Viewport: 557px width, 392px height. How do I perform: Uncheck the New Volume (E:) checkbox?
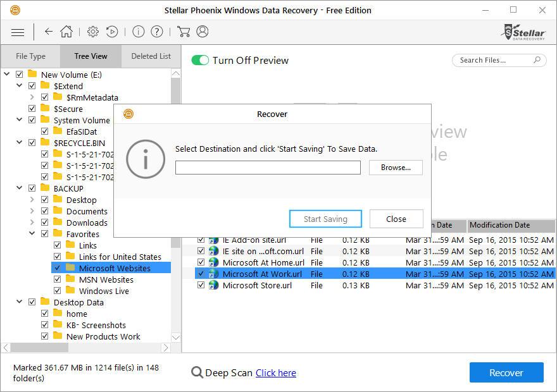[x=20, y=75]
